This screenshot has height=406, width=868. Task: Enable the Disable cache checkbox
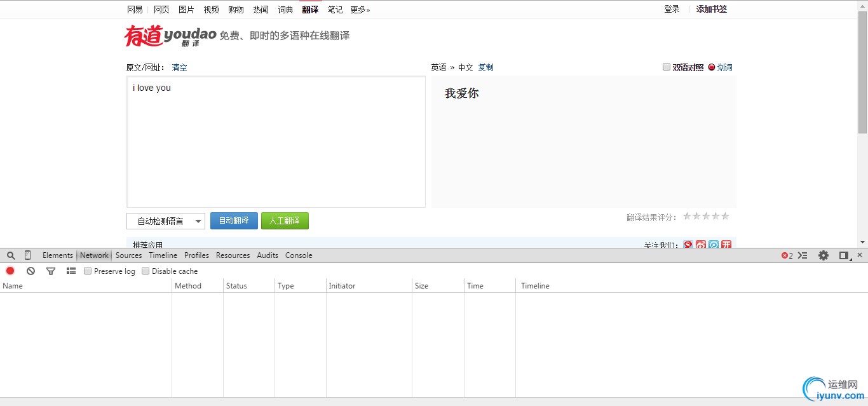tap(146, 271)
